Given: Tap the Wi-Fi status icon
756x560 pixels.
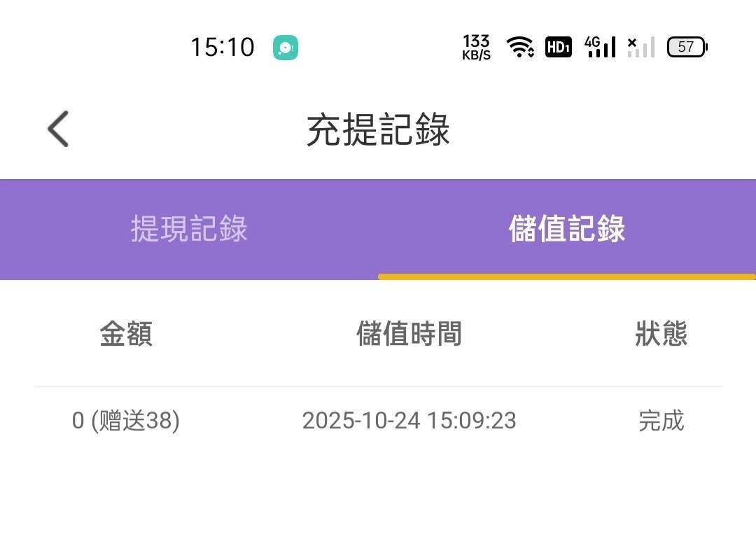Looking at the screenshot, I should (x=520, y=48).
